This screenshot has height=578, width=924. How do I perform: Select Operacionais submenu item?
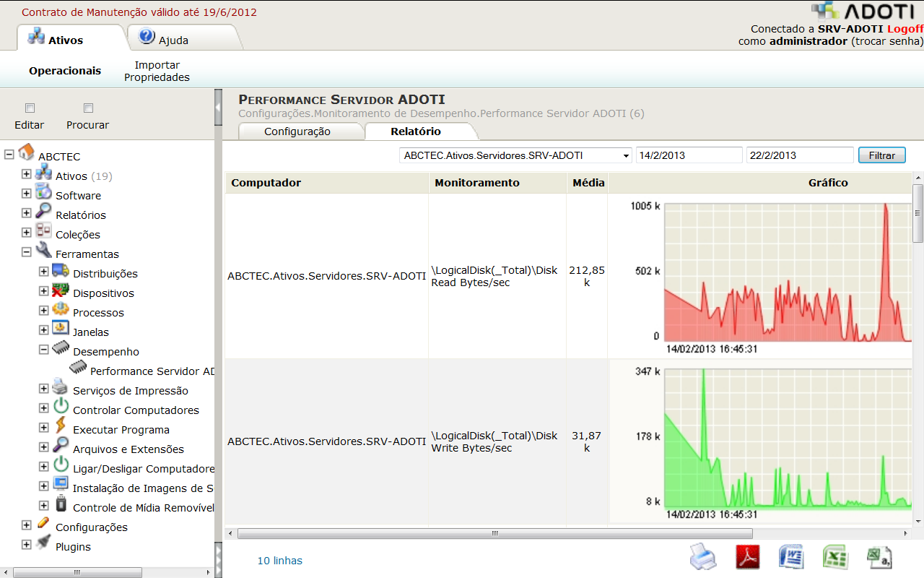65,71
